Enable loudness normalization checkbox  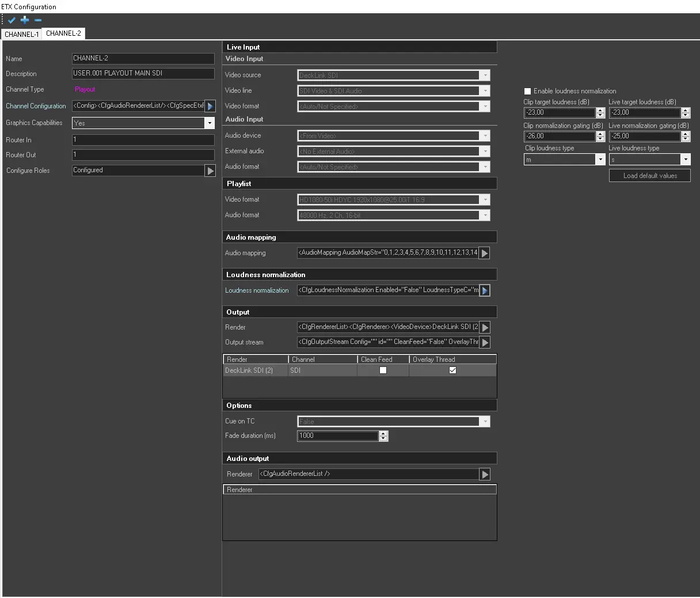527,91
